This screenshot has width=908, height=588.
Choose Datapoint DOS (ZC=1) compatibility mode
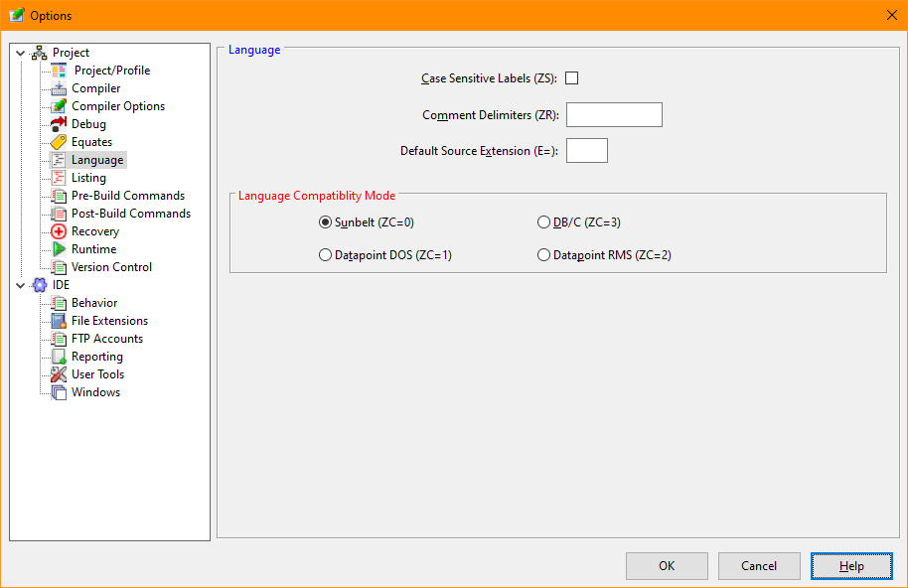(x=325, y=255)
